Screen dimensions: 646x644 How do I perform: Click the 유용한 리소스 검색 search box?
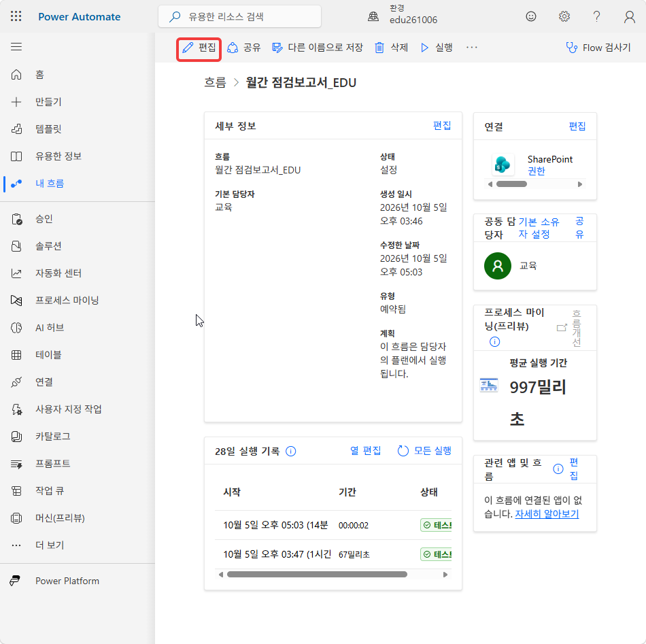click(x=240, y=16)
